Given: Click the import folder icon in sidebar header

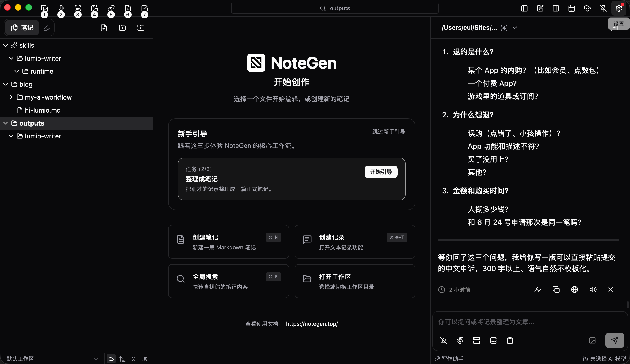Looking at the screenshot, I should (141, 28).
